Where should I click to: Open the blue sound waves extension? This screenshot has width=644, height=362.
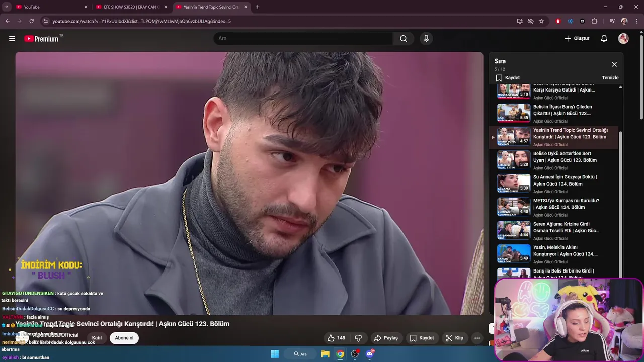tap(570, 21)
